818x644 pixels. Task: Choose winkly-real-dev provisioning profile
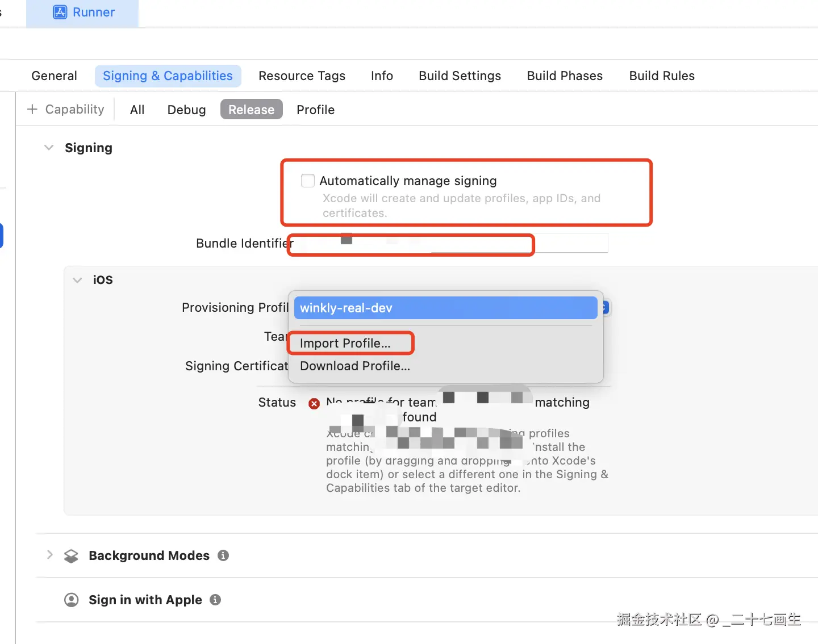[445, 308]
